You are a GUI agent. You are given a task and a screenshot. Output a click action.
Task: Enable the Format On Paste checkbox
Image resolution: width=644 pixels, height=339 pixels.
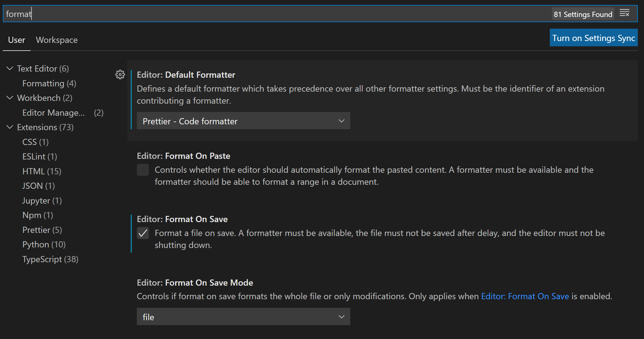pos(143,170)
